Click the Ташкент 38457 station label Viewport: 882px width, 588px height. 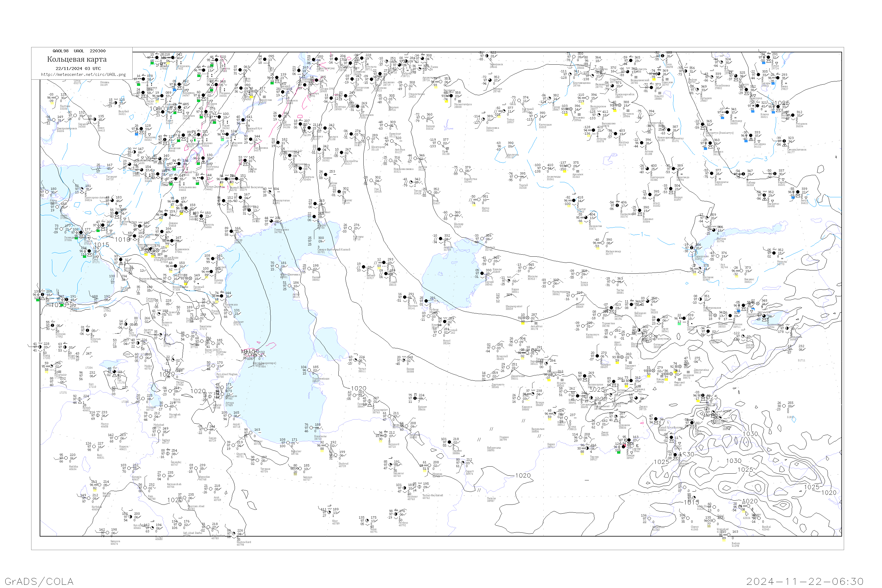[x=630, y=367]
